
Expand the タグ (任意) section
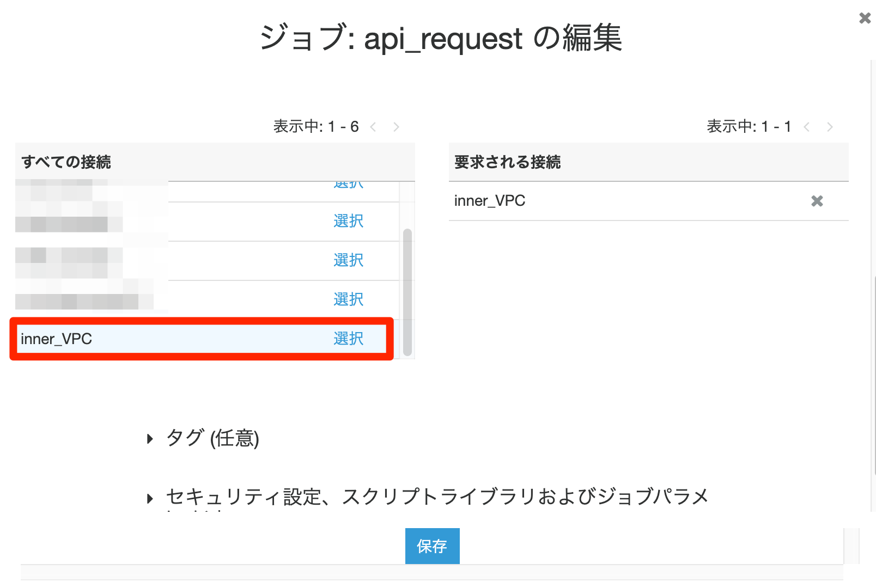(x=150, y=439)
